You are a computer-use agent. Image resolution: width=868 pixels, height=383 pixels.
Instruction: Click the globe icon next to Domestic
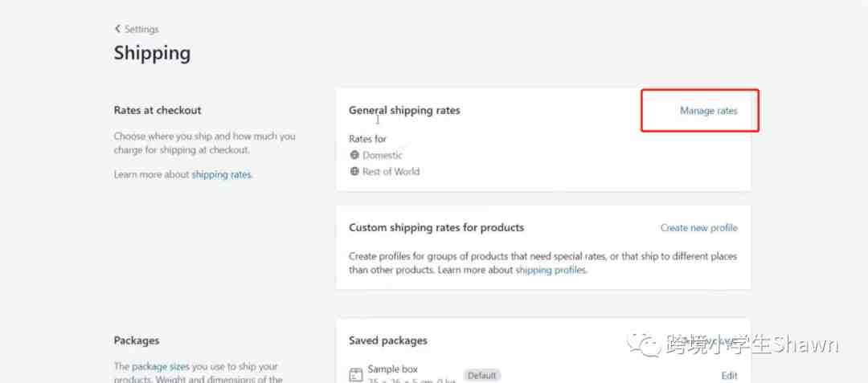tap(354, 155)
